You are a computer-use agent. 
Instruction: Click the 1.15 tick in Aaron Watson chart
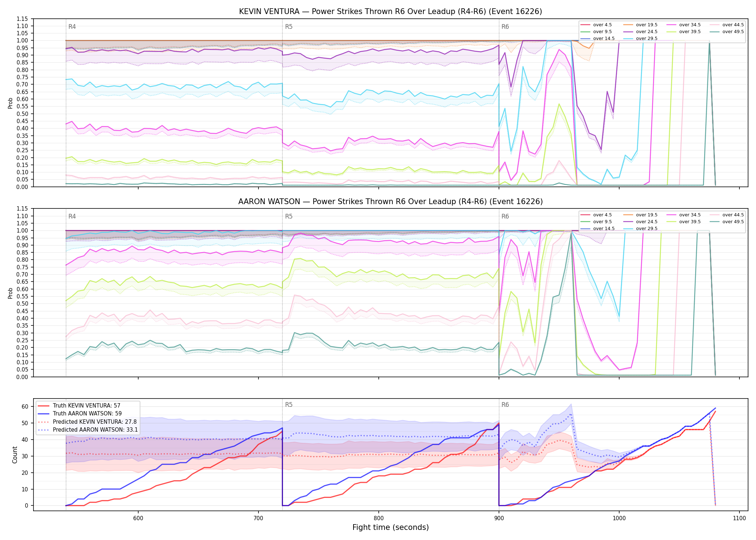coord(22,209)
